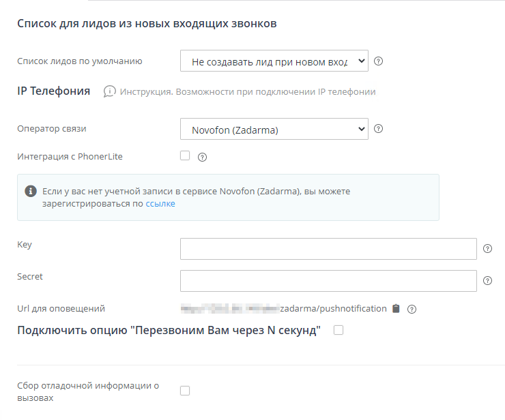Click the 'Оператор связи' label
The height and width of the screenshot is (420, 505).
tap(52, 129)
